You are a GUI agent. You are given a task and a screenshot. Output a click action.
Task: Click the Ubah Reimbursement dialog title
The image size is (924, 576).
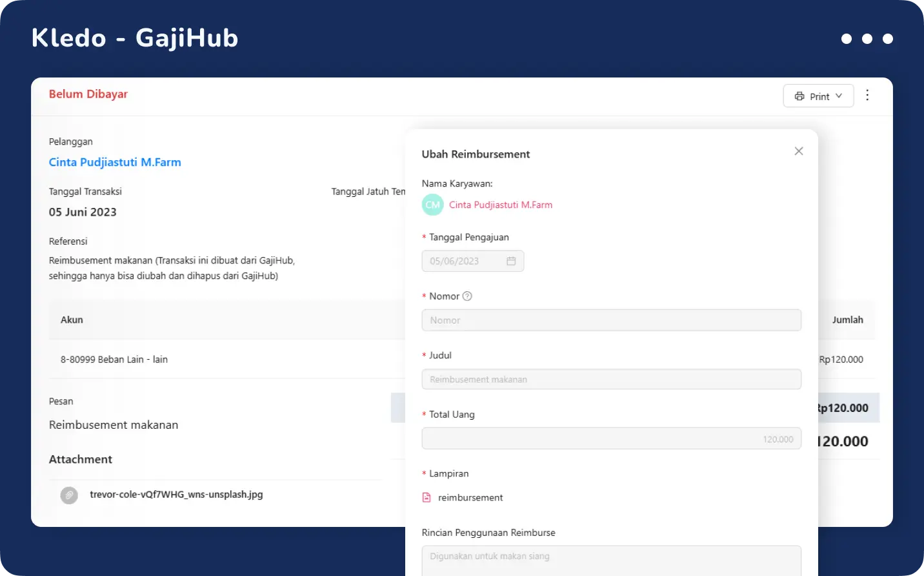tap(476, 154)
